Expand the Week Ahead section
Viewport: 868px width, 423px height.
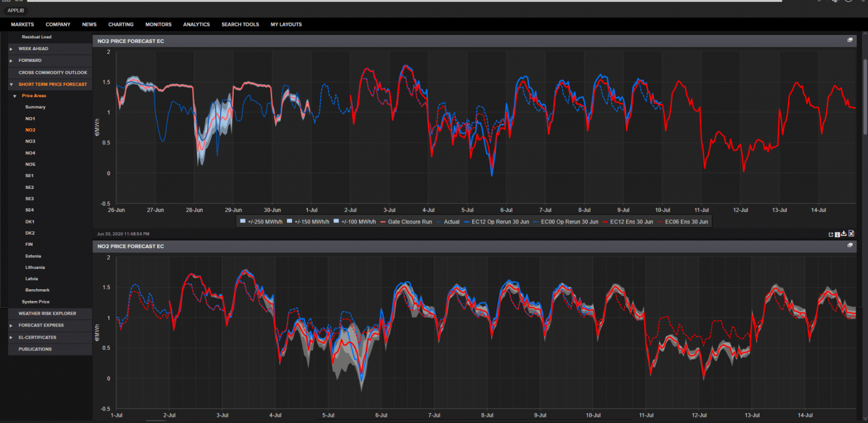click(x=11, y=48)
